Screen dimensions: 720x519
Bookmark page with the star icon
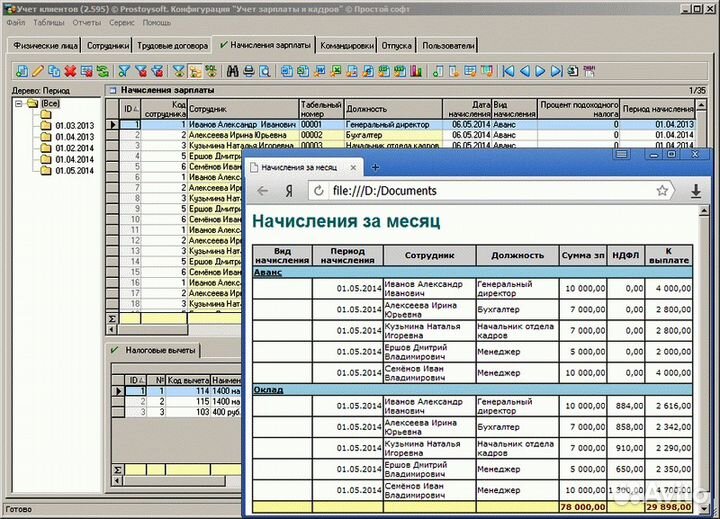[662, 190]
